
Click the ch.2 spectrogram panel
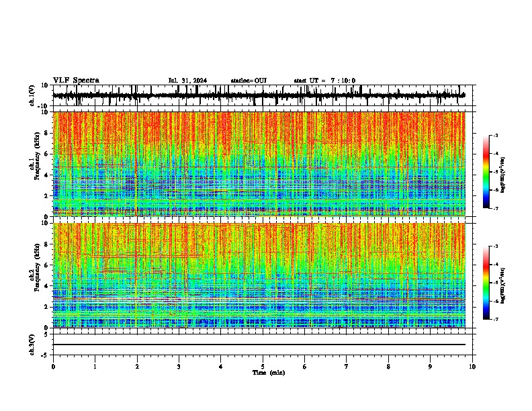[x=259, y=275]
